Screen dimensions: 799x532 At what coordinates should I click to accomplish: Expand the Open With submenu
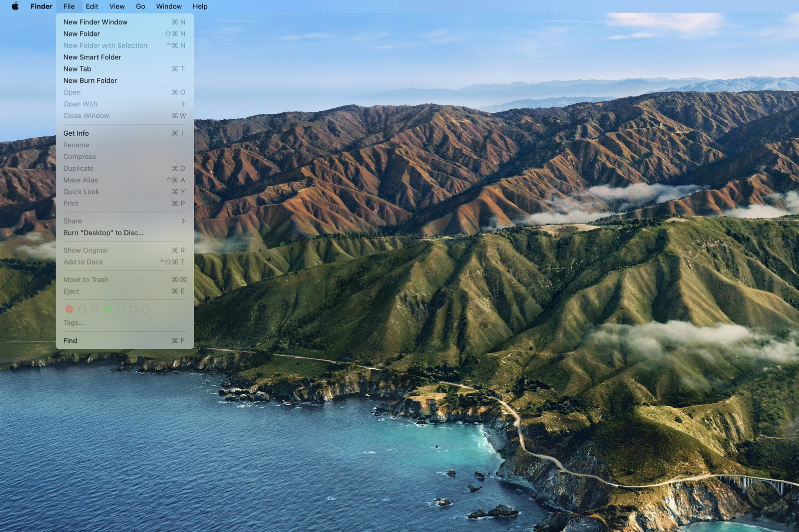pyautogui.click(x=80, y=104)
